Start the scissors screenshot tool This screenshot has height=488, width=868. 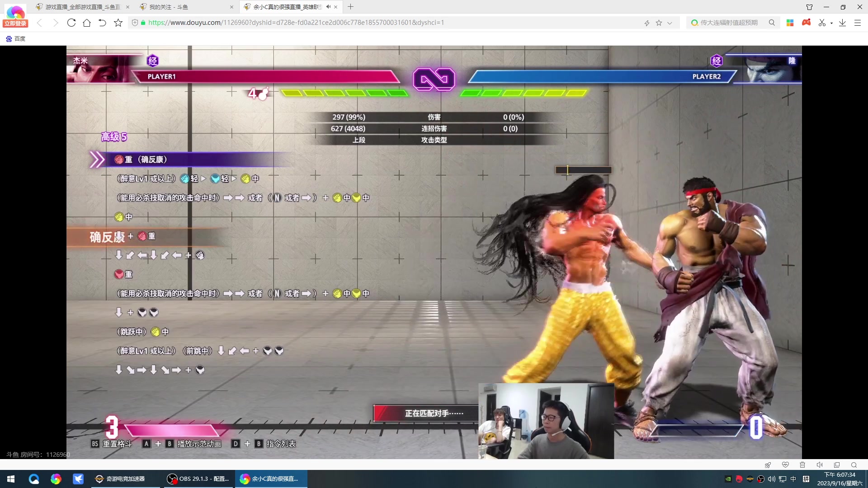(822, 23)
